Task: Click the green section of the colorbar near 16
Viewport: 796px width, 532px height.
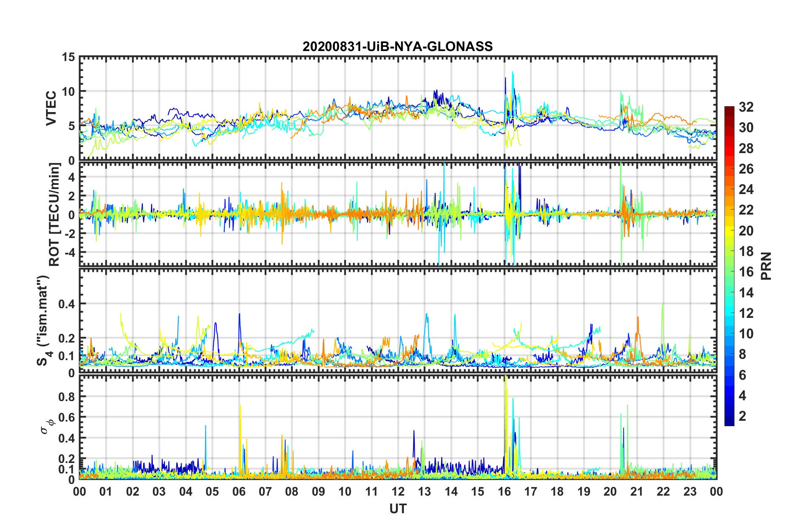Action: (x=729, y=272)
